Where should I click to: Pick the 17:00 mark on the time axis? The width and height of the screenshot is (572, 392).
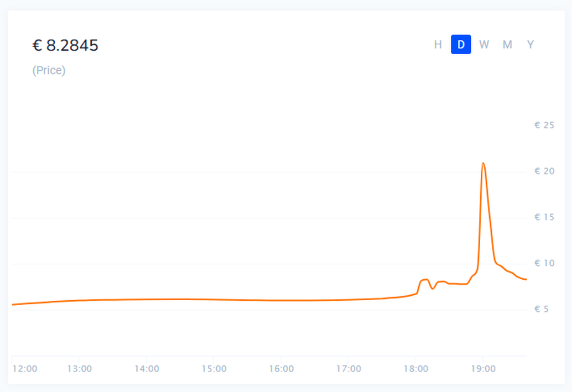348,369
